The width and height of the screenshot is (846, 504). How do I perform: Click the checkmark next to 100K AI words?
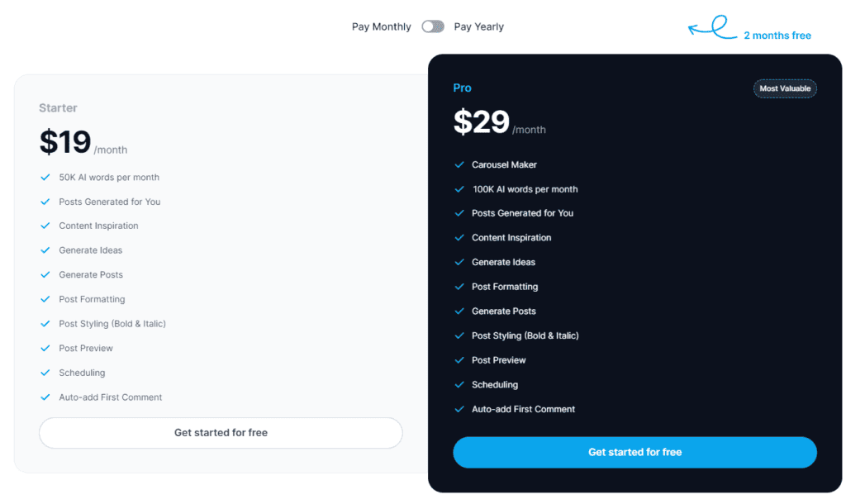[459, 188]
